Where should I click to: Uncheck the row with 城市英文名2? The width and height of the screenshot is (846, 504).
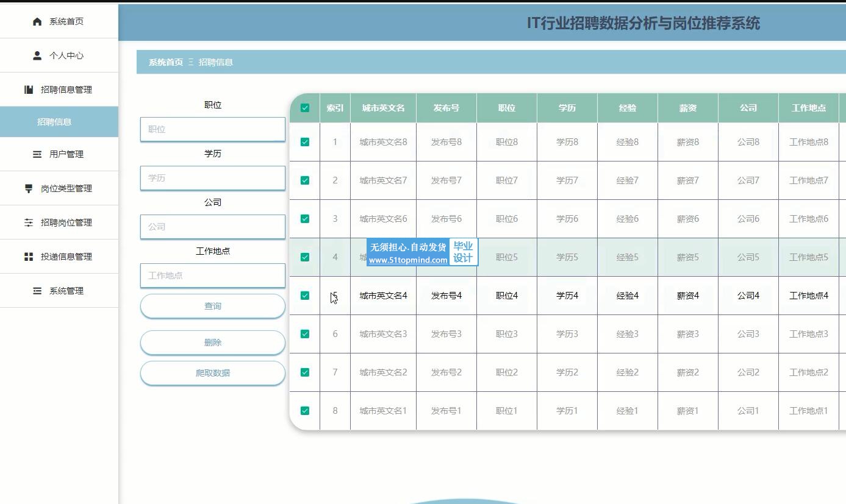(x=305, y=372)
